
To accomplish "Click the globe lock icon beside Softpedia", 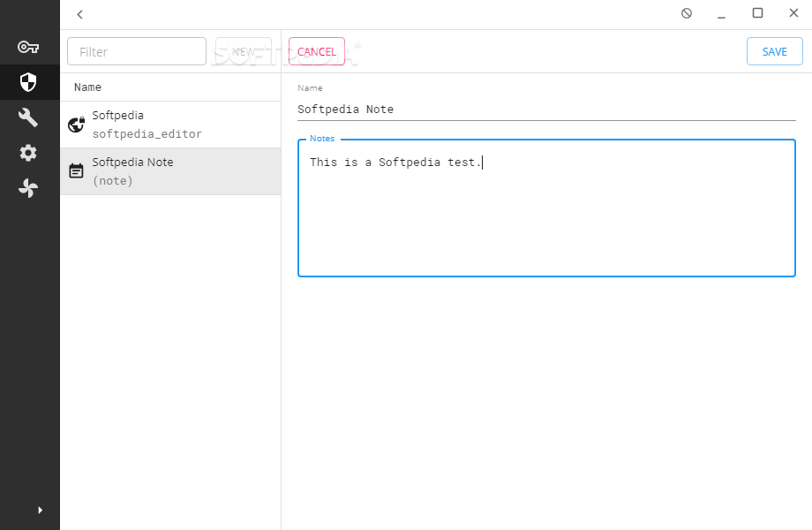I will point(77,125).
